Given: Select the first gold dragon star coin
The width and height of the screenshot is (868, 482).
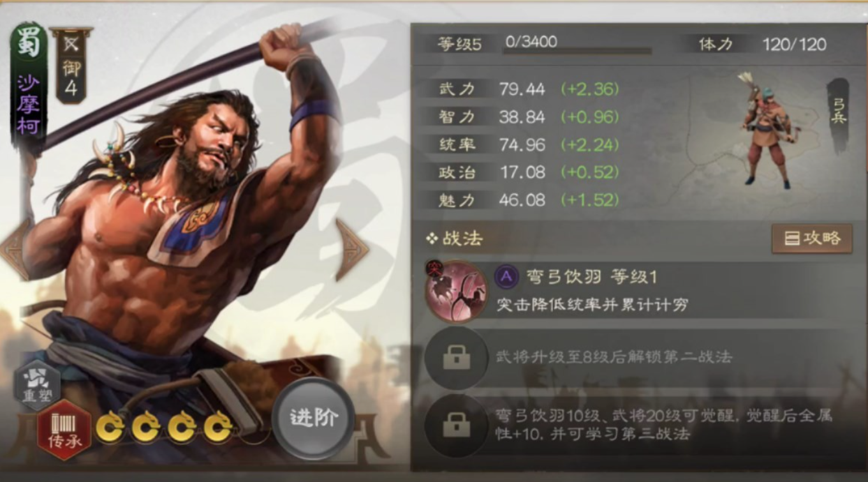Looking at the screenshot, I should 110,427.
